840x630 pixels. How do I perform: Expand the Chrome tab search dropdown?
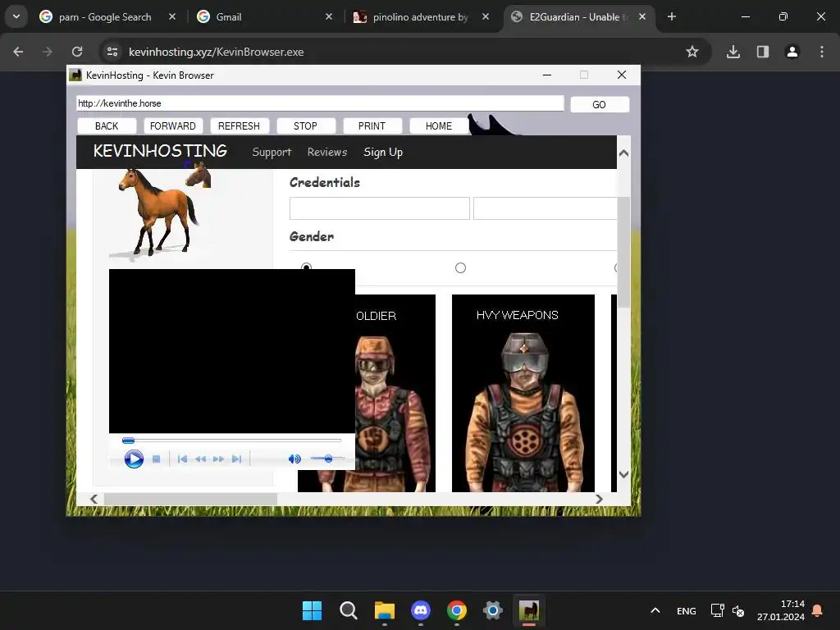coord(16,16)
